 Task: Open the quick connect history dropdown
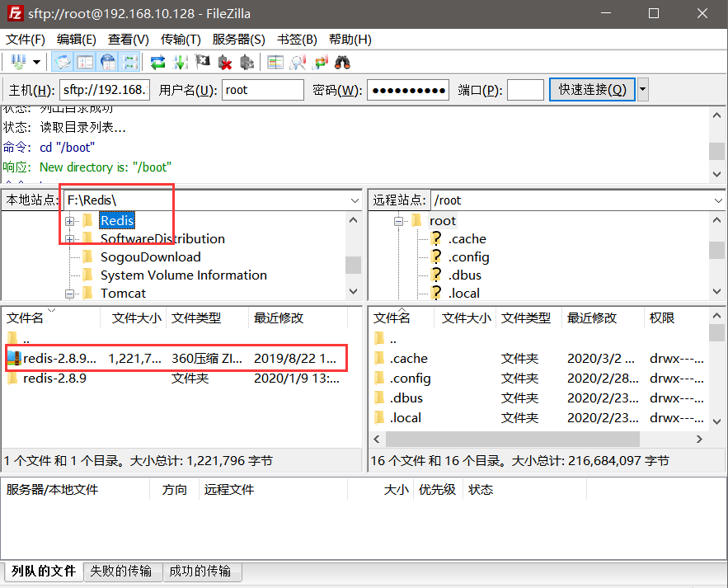[643, 90]
